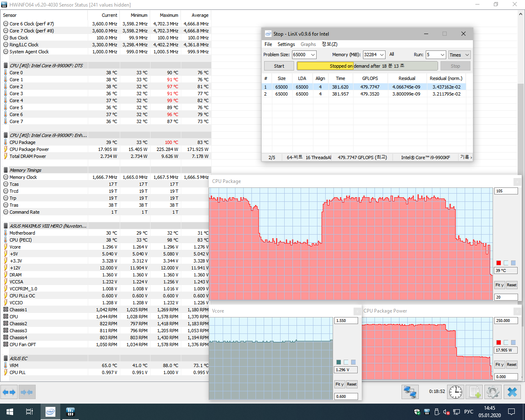Screen dimensions: 525x420
Task: Pick the blue grid color on CPU Package graph
Action: click(x=514, y=263)
